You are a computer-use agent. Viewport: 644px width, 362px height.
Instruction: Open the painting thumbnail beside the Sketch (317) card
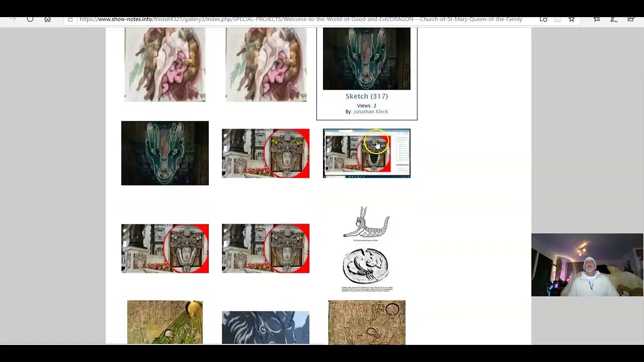point(266,64)
